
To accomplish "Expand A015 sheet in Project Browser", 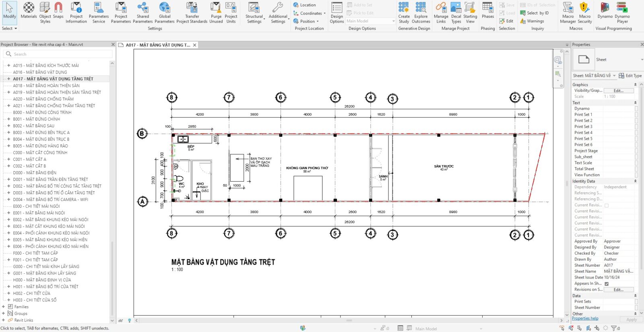I will (x=8, y=65).
